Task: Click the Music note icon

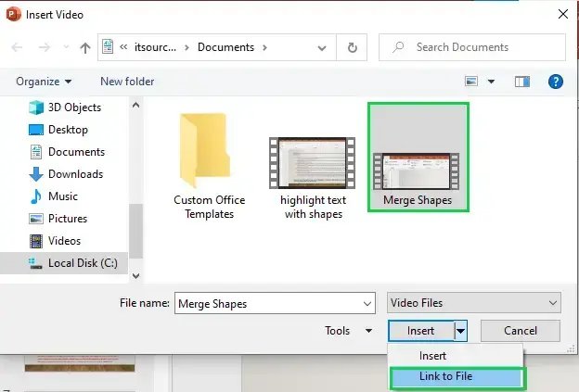Action: pos(36,196)
